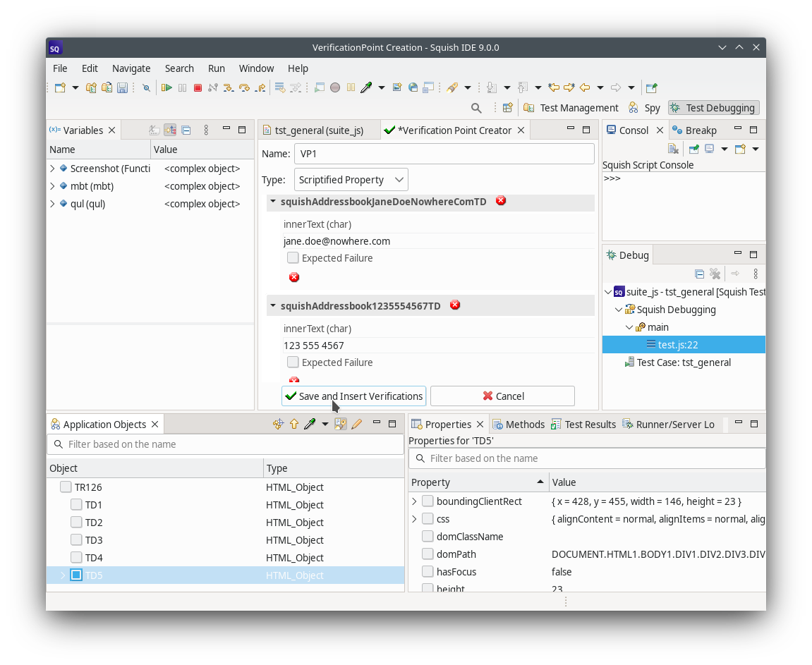Click the Cancel button

502,396
